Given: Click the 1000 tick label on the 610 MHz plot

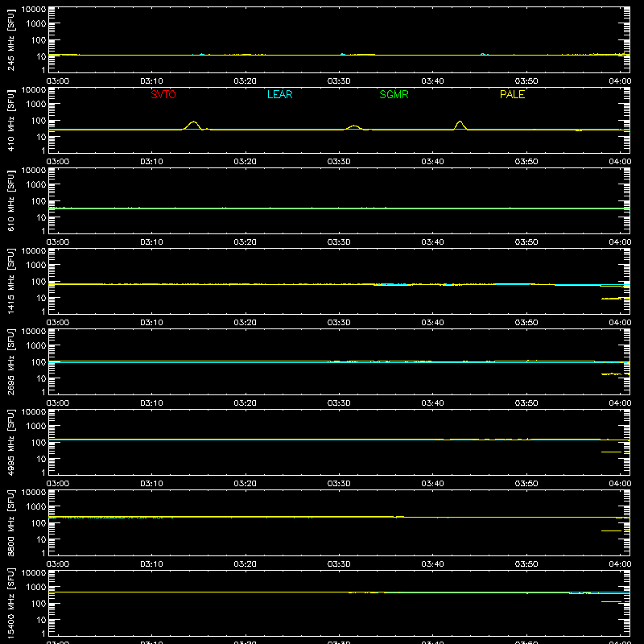Looking at the screenshot, I should [x=36, y=185].
